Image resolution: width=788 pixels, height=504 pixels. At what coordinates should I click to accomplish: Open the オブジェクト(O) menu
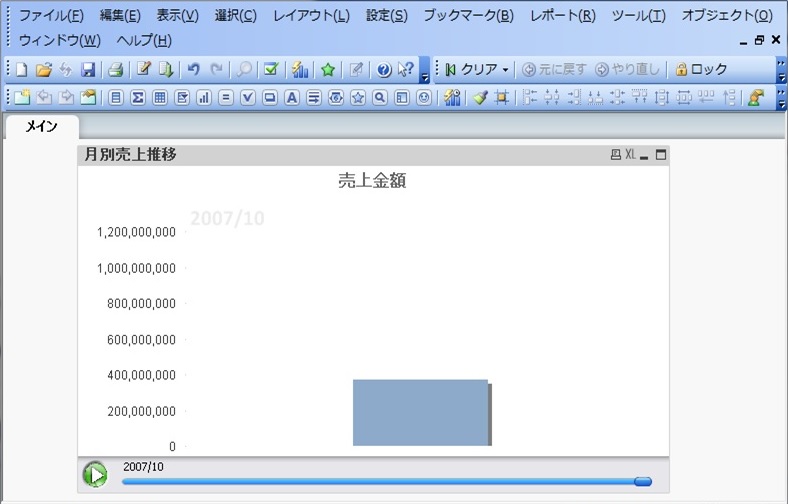tap(727, 16)
